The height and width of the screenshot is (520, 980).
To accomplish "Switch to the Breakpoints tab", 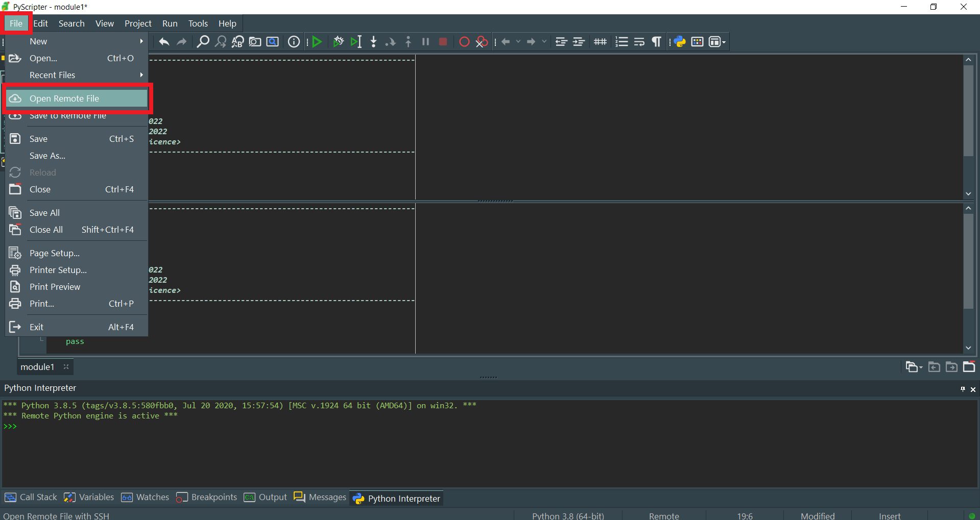I will [213, 497].
